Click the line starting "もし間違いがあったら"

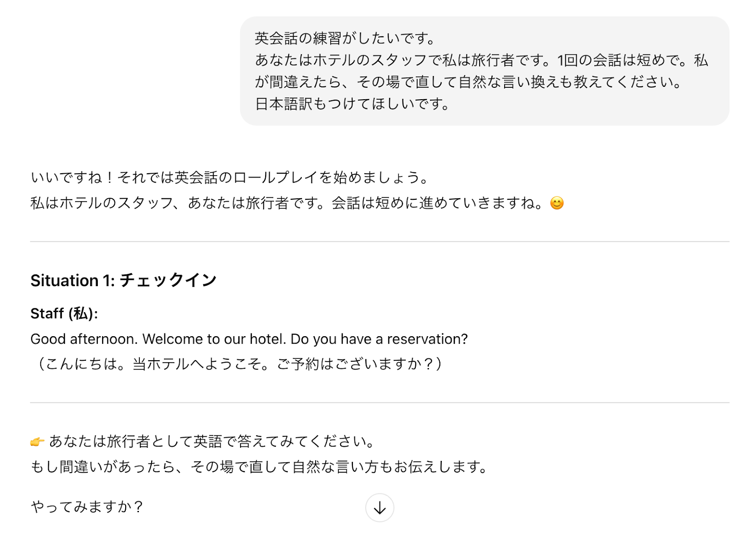tap(259, 467)
